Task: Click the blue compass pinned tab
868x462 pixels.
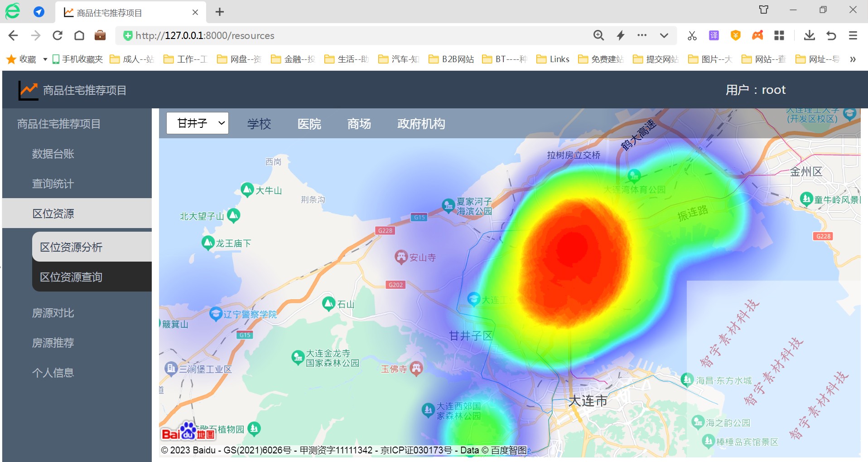Action: tap(39, 12)
